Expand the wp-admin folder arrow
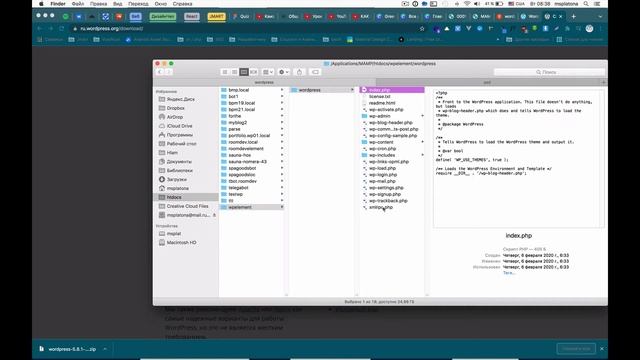Viewport: 640px width, 360px height. tap(422, 116)
